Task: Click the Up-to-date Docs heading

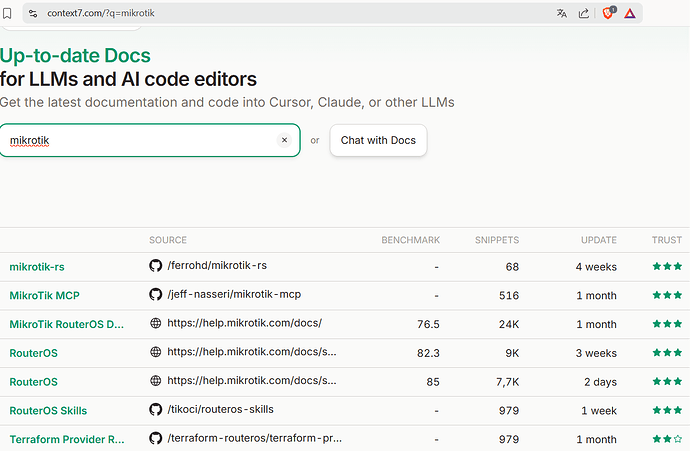Action: point(75,56)
